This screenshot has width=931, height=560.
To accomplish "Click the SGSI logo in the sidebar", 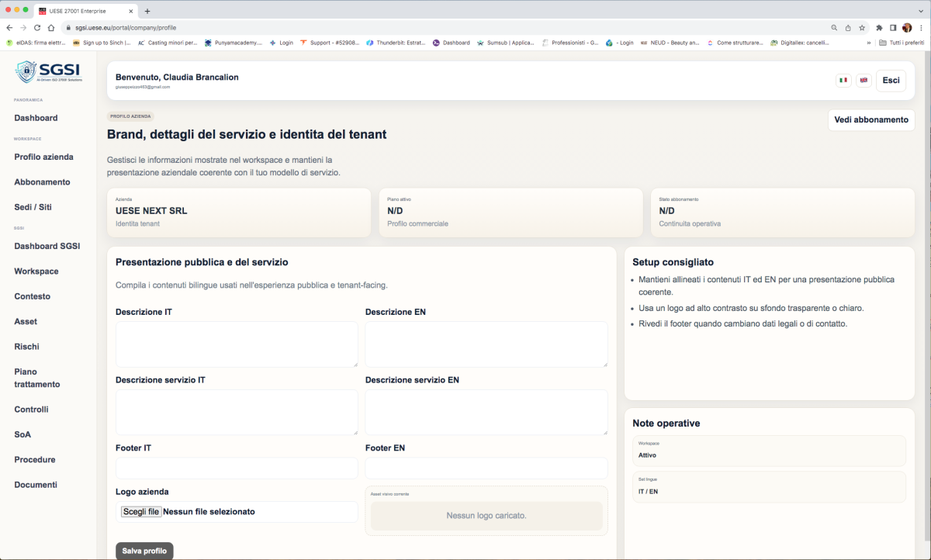I will (48, 72).
